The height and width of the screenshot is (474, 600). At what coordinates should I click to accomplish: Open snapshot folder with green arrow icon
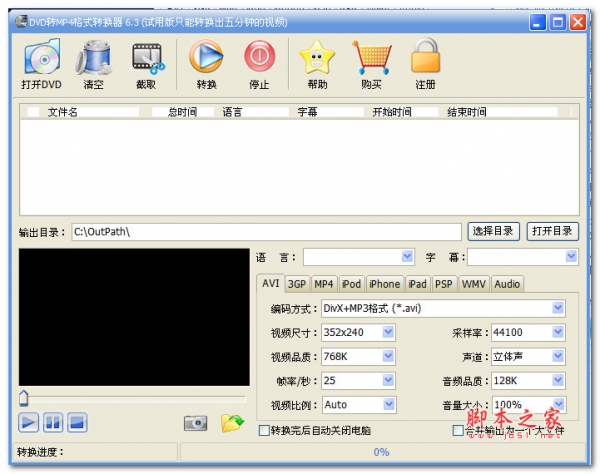[232, 423]
